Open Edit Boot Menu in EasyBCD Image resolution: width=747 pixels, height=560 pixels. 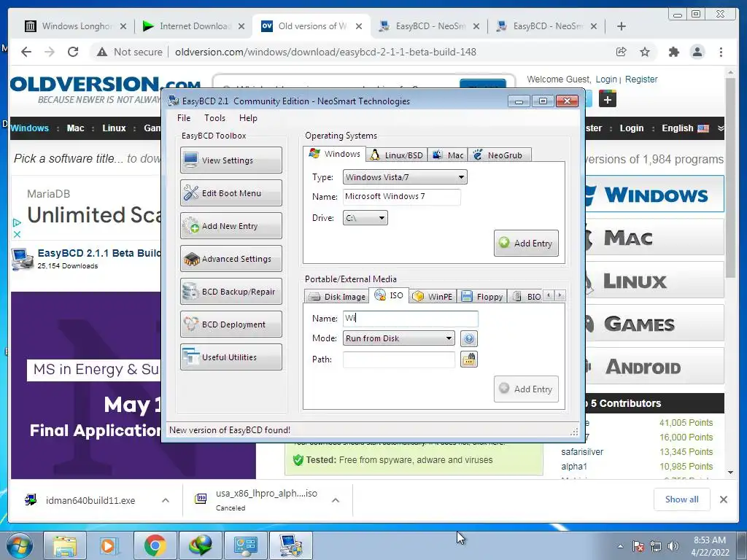tap(231, 192)
